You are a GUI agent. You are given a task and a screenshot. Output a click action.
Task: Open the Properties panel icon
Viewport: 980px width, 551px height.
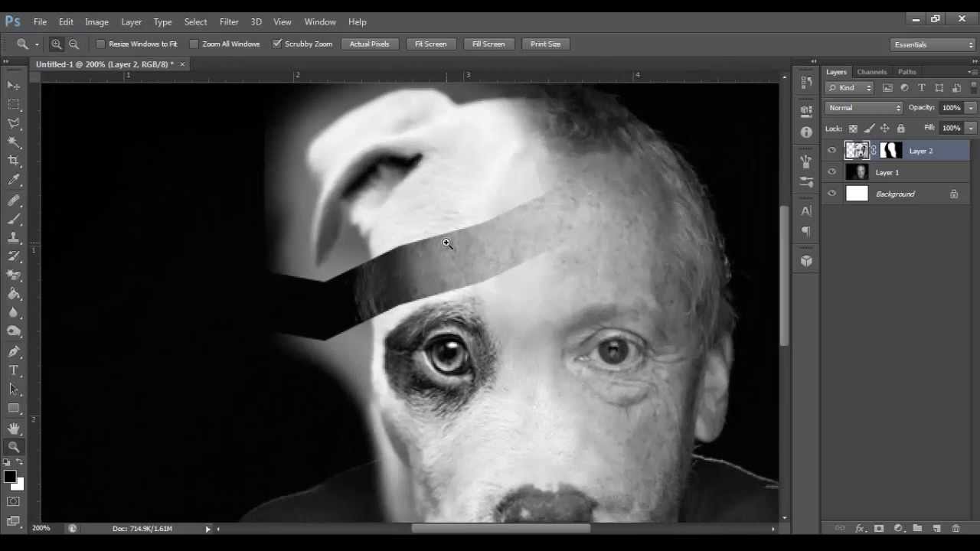(x=806, y=111)
